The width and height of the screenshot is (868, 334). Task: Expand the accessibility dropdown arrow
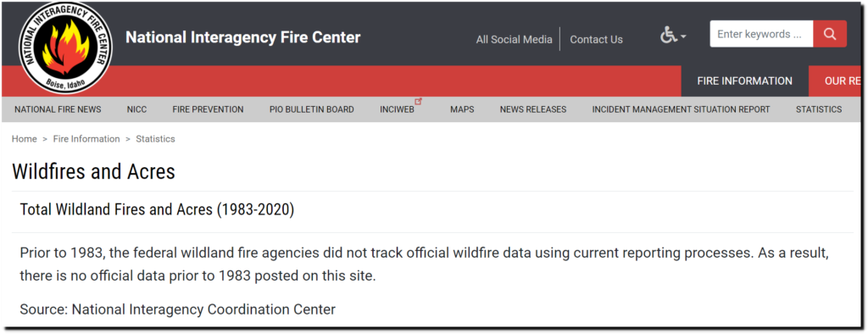(683, 36)
